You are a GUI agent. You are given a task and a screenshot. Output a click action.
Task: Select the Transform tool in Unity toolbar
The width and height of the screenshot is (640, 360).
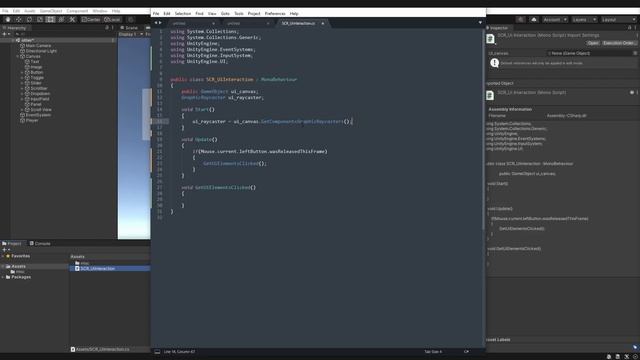61,19
